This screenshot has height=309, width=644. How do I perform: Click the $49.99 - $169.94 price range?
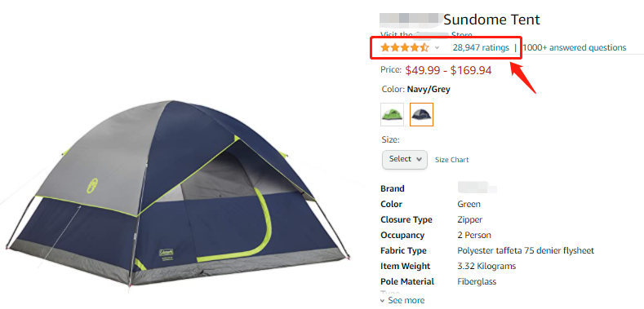pos(448,71)
